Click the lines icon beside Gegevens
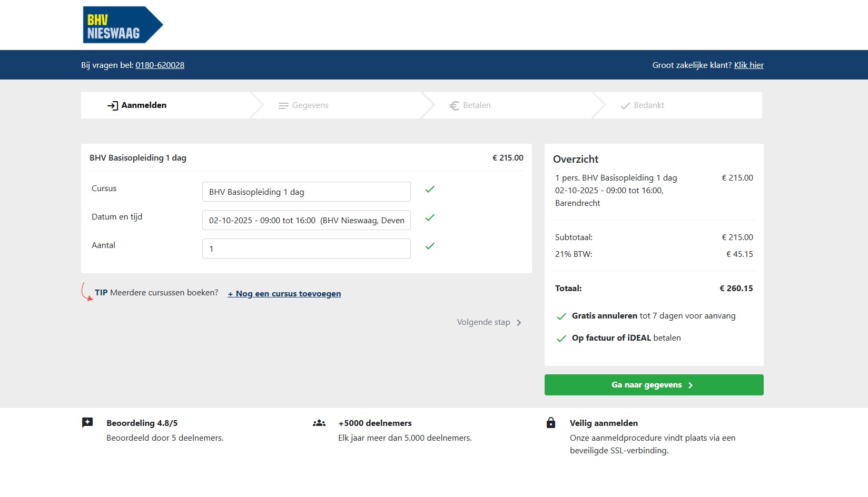The height and width of the screenshot is (497, 868). 283,106
